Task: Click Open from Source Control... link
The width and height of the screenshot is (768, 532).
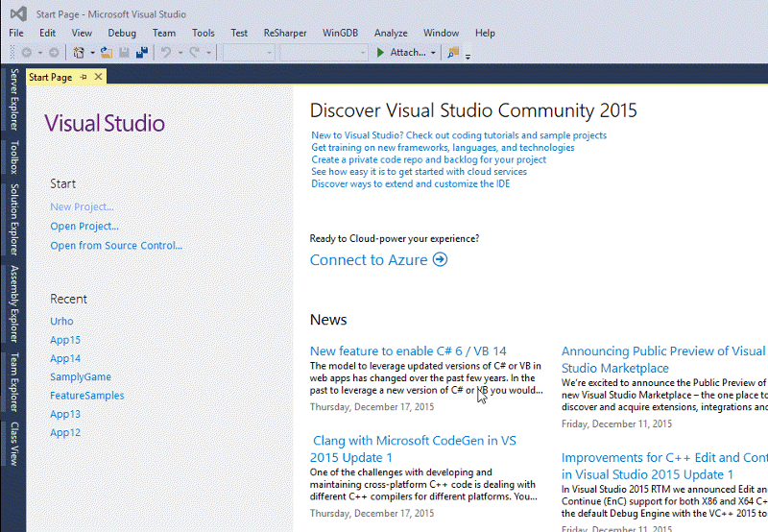Action: pyautogui.click(x=116, y=246)
